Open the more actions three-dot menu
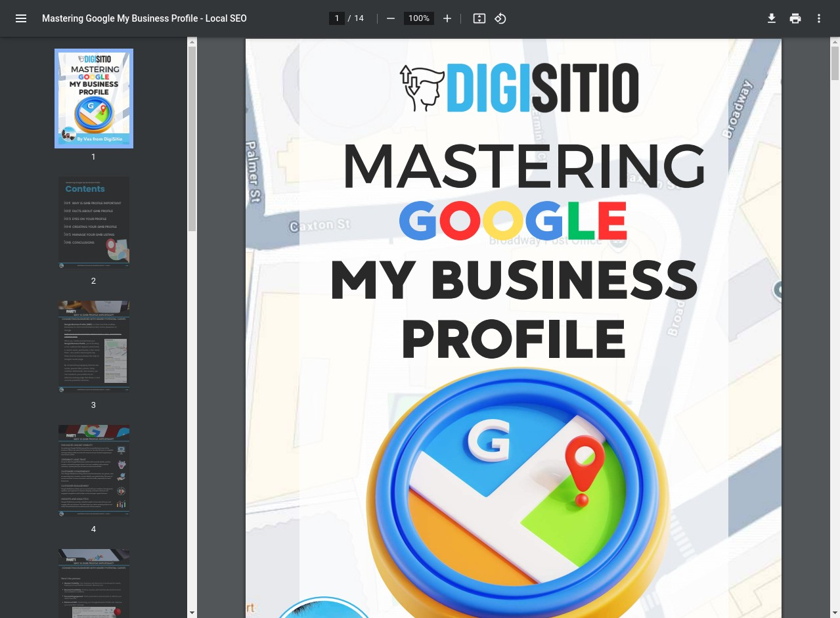 tap(819, 18)
